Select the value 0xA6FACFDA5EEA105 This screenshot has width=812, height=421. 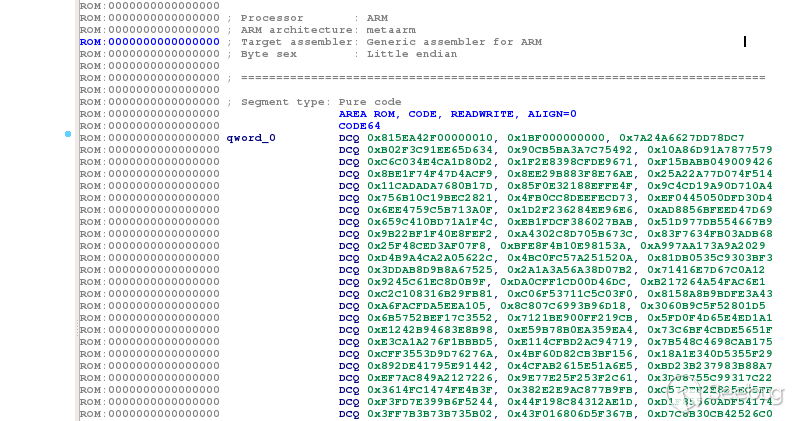coord(427,306)
